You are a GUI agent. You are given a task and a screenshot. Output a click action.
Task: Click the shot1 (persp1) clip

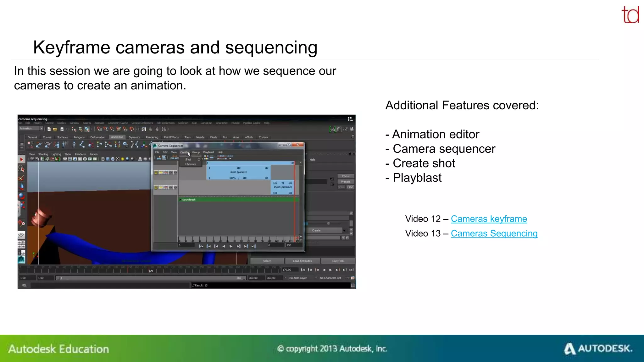[x=238, y=172]
